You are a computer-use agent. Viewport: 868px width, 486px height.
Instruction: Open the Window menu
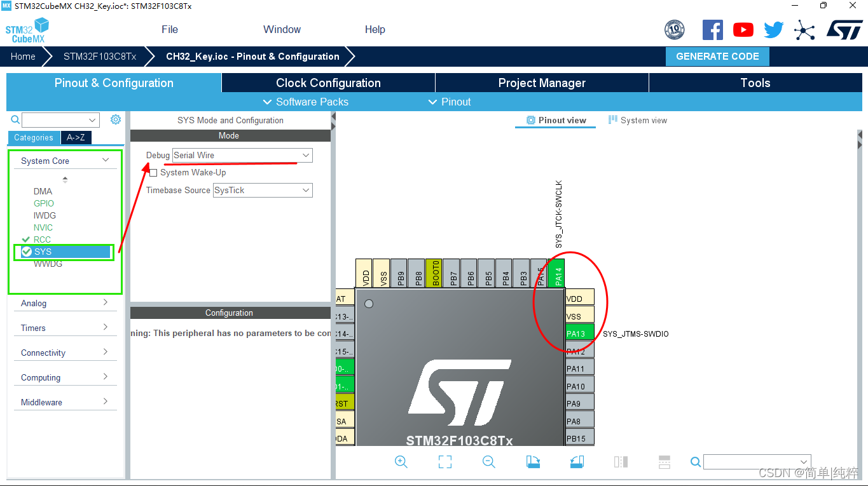pos(282,29)
